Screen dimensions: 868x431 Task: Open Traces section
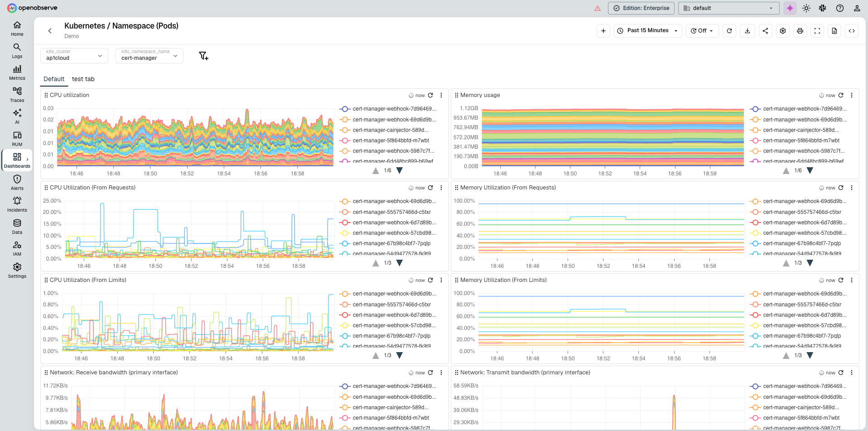17,95
